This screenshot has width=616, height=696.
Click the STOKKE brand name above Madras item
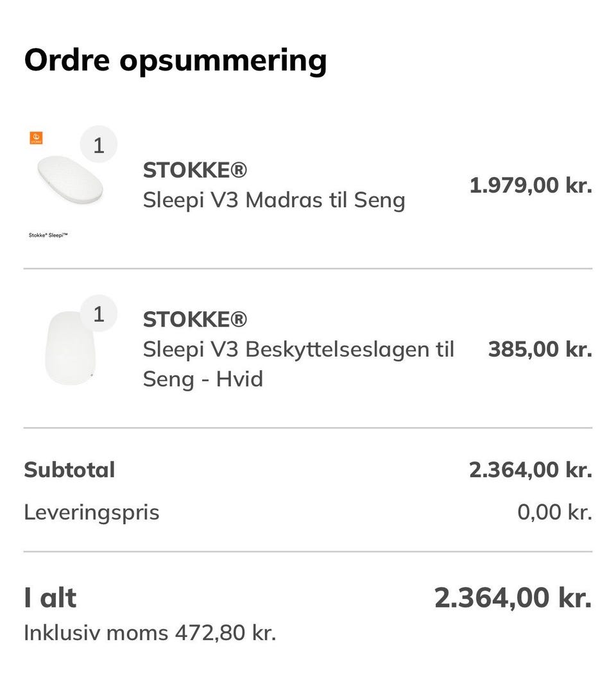[x=194, y=171]
